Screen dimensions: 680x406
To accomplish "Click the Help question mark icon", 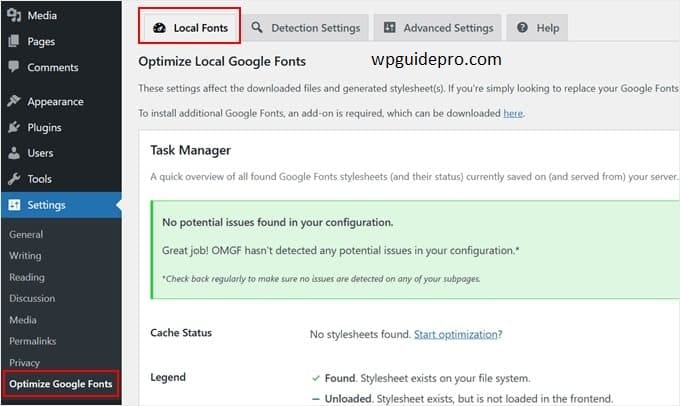I will tap(522, 27).
